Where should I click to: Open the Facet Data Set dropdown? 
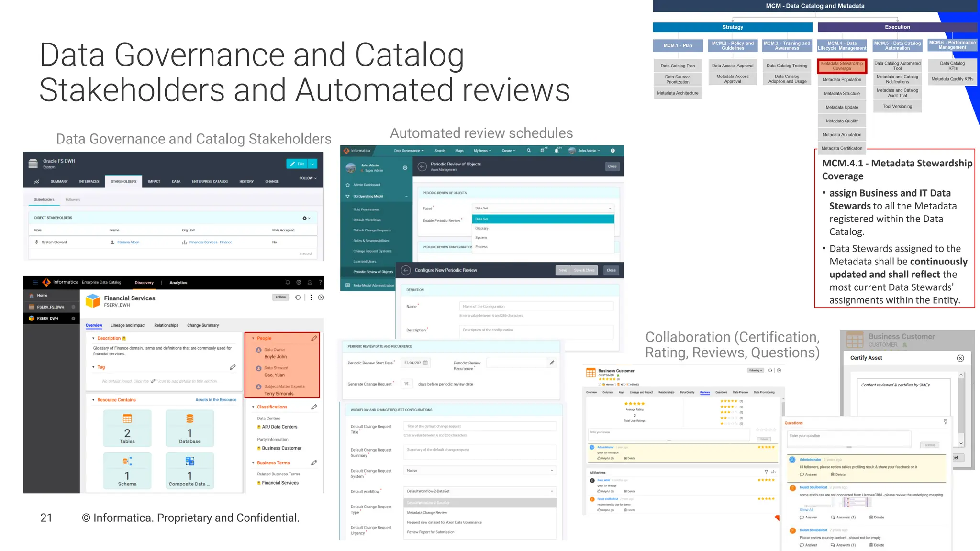coord(543,208)
